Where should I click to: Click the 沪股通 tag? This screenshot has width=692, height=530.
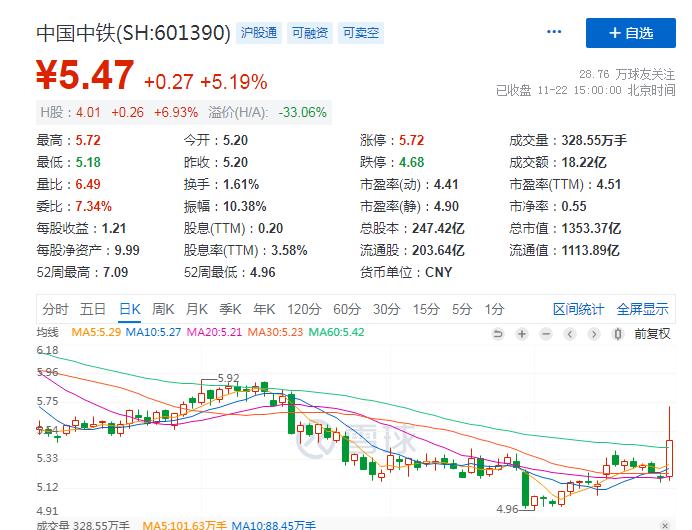tap(259, 33)
